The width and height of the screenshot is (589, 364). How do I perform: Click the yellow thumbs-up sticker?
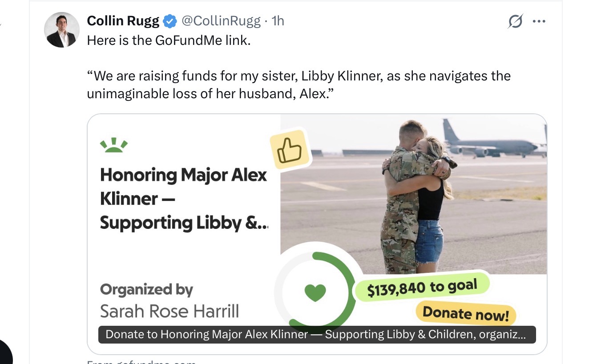pos(289,150)
